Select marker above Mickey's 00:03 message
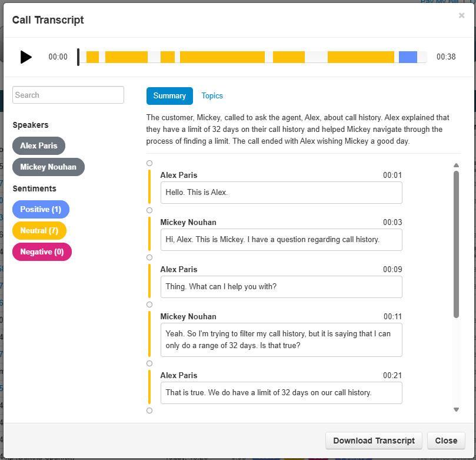476x460 pixels. click(x=149, y=210)
